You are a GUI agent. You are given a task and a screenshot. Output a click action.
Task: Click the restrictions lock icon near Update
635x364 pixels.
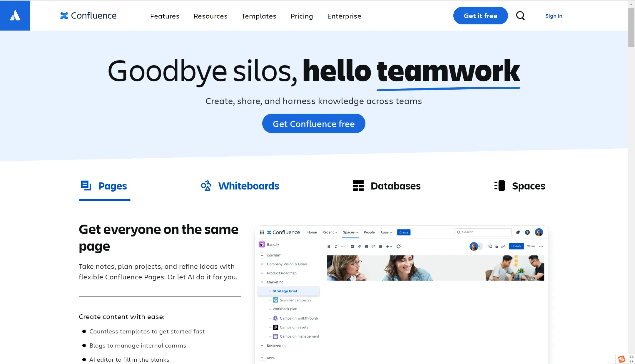[497, 246]
